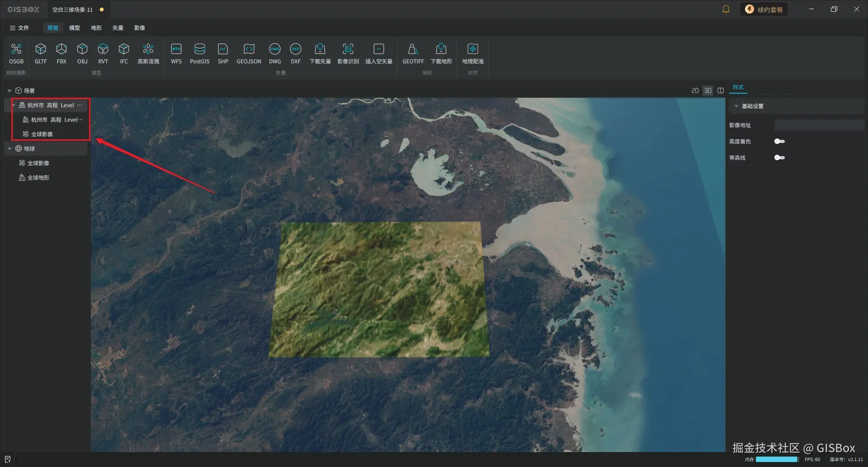The height and width of the screenshot is (467, 868).
Task: Switch to the 地形 ribbon tab
Action: pos(96,28)
